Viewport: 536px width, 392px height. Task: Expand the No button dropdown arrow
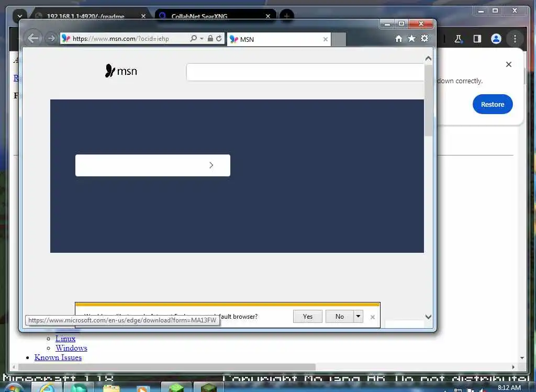pos(358,317)
